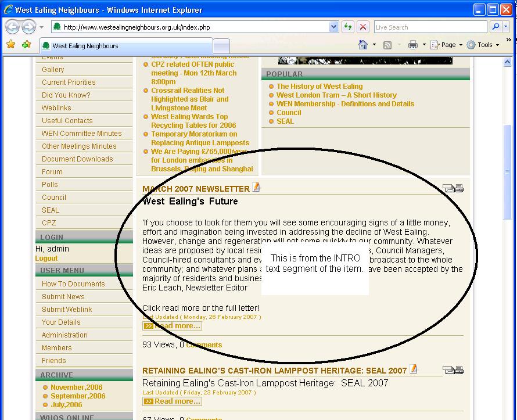Click the green Refresh page icon
The image size is (517, 420).
coord(348,27)
